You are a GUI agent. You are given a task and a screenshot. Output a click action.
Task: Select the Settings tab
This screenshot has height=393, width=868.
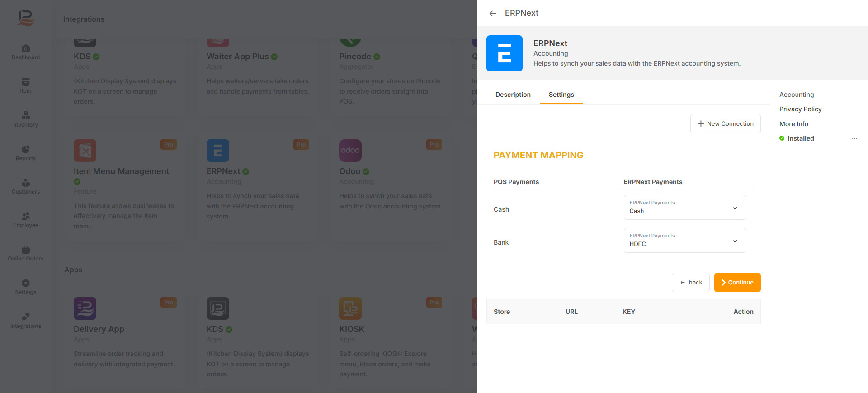[561, 95]
